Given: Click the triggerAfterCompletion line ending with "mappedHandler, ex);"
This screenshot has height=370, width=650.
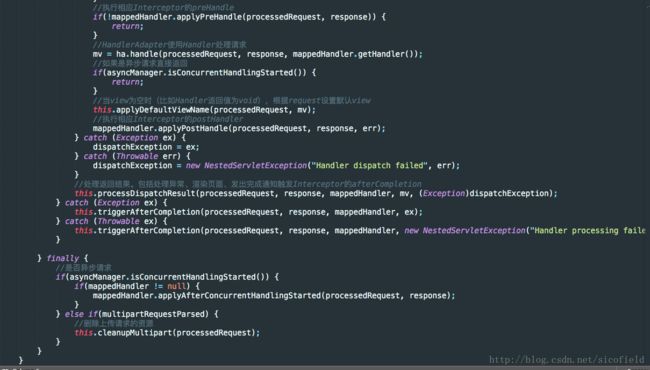Looking at the screenshot, I should (248, 212).
